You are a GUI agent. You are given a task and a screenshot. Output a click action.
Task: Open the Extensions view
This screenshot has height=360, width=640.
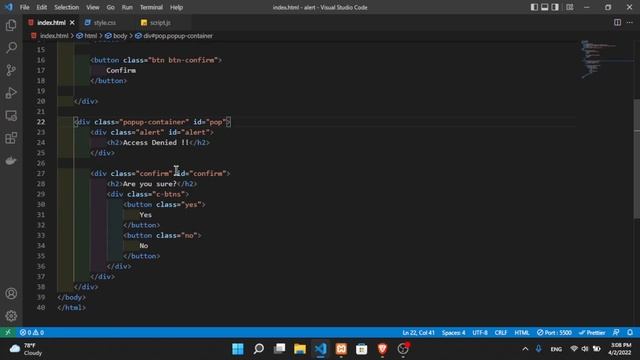[x=11, y=138]
